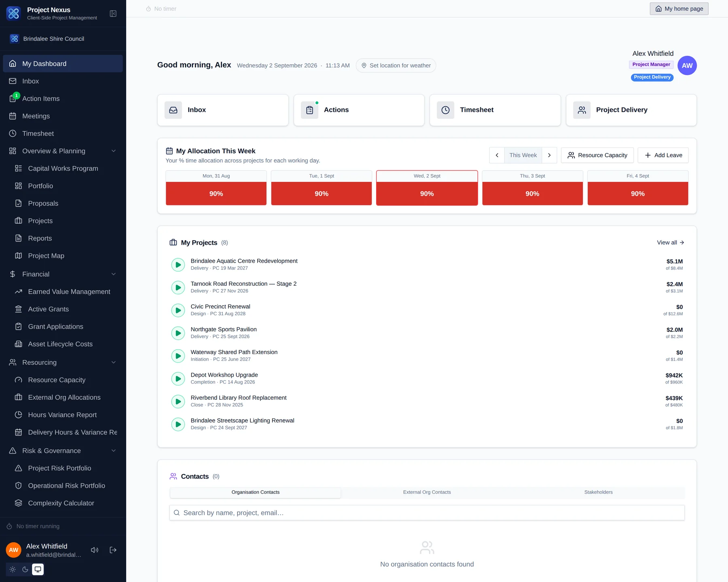This screenshot has height=582, width=728.
Task: Collapse Overview & Planning section
Action: click(63, 151)
